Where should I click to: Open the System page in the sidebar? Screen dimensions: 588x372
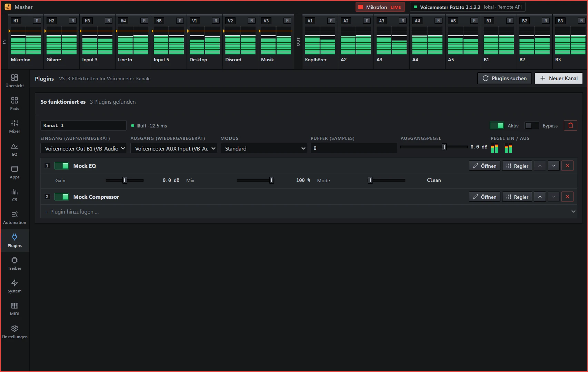[x=14, y=286]
